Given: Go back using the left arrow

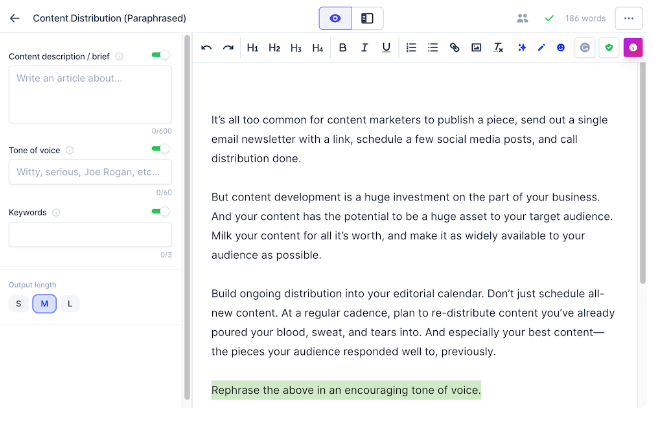Looking at the screenshot, I should click(14, 18).
